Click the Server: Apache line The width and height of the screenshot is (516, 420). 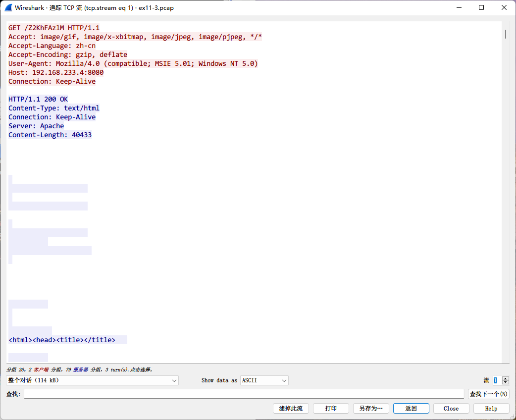[x=36, y=126]
